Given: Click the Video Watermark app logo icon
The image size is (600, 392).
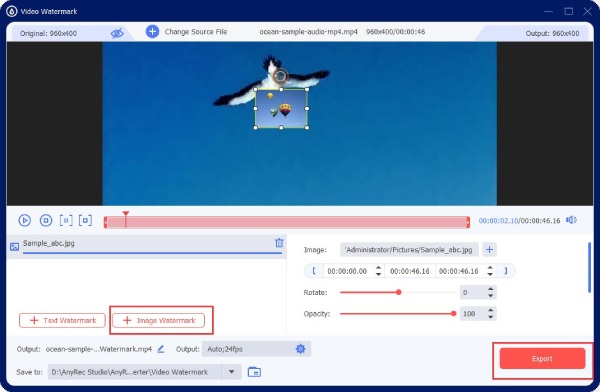Looking at the screenshot, I should point(12,11).
